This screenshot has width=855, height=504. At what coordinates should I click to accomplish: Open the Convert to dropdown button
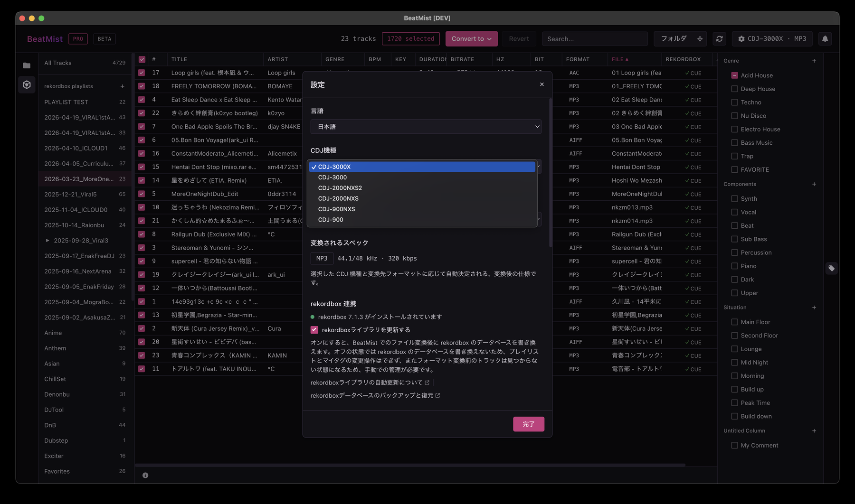pyautogui.click(x=471, y=39)
